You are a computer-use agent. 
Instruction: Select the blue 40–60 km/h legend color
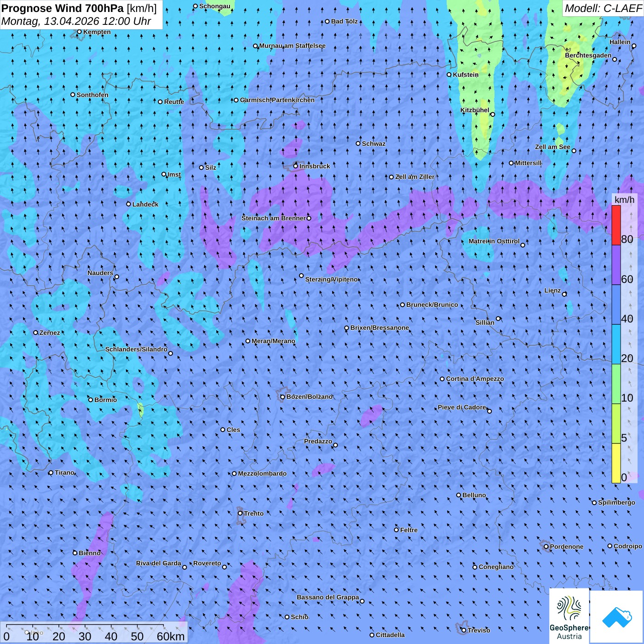click(x=616, y=305)
